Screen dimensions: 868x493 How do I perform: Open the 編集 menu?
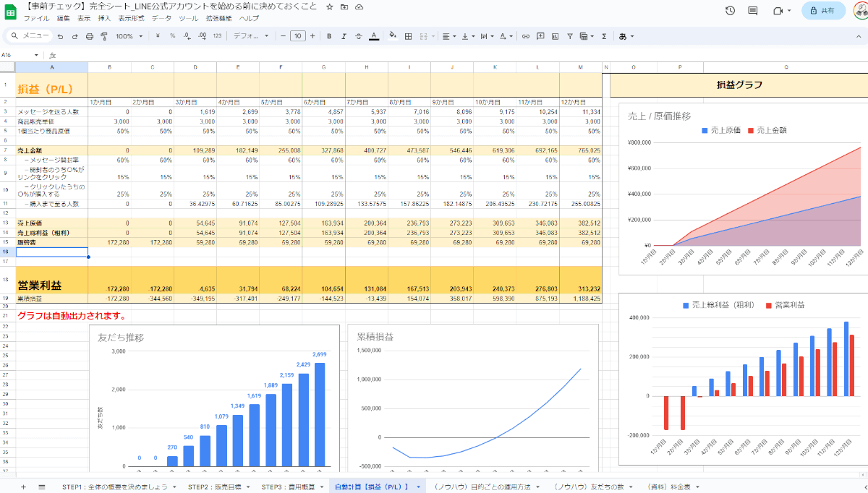[x=64, y=18]
